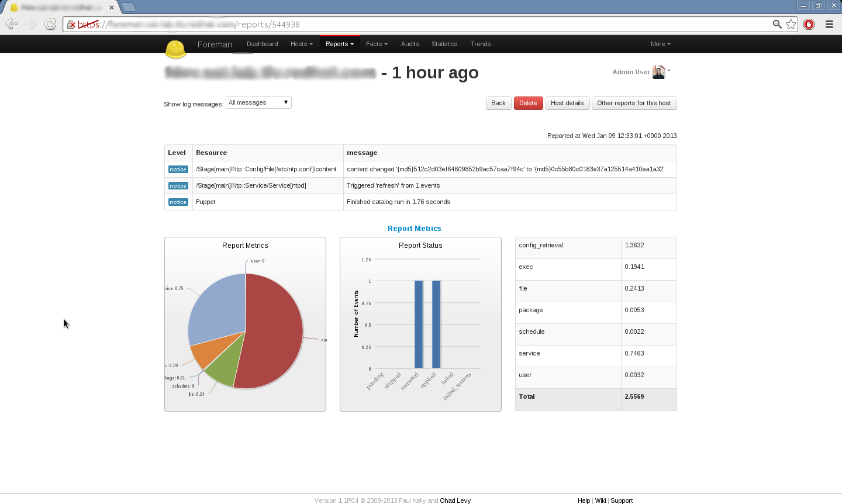
Task: Expand the More menu in navbar
Action: click(x=660, y=44)
